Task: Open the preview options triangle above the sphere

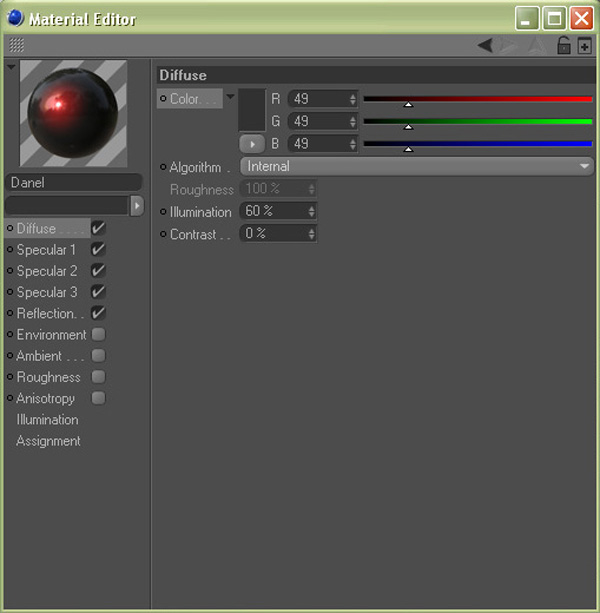Action: click(11, 67)
